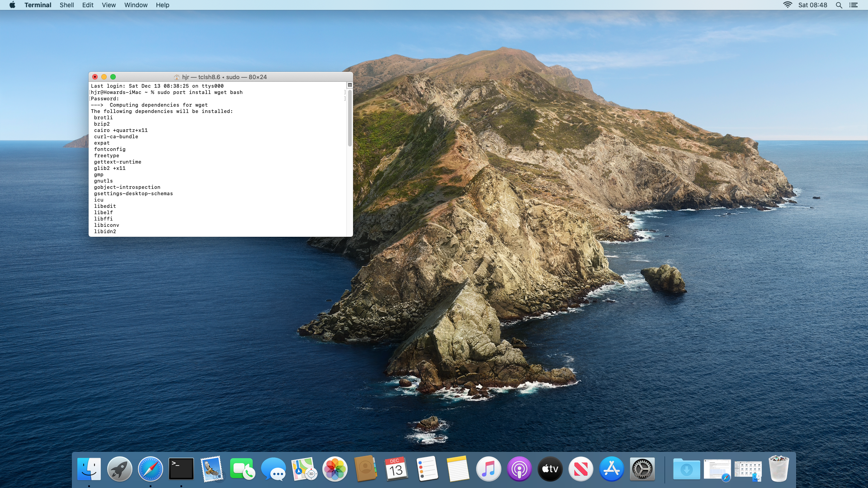Launch Safari from the Dock

[151, 469]
